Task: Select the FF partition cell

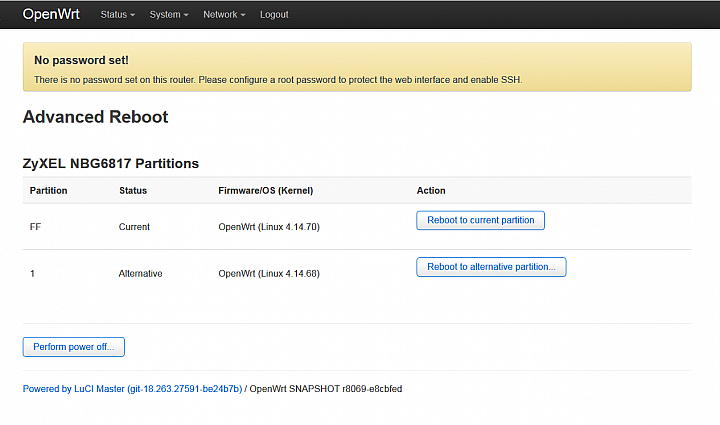Action: (35, 227)
